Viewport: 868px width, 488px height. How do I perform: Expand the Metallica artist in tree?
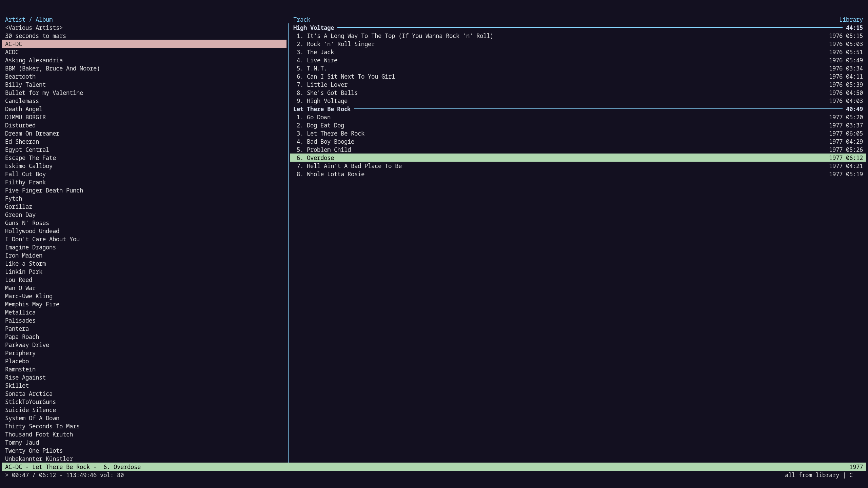20,312
